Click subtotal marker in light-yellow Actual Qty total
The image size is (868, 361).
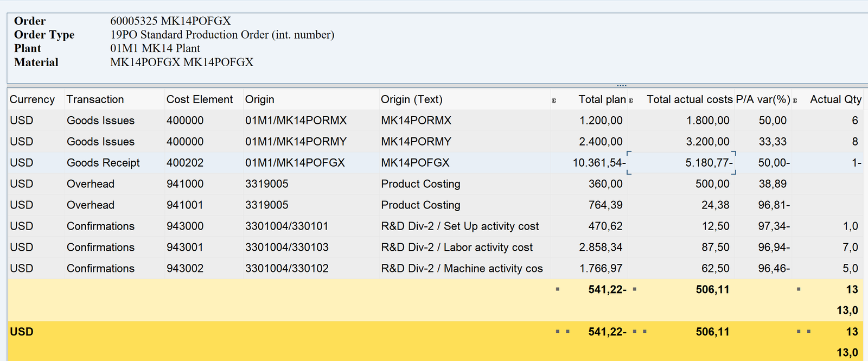[x=799, y=289]
